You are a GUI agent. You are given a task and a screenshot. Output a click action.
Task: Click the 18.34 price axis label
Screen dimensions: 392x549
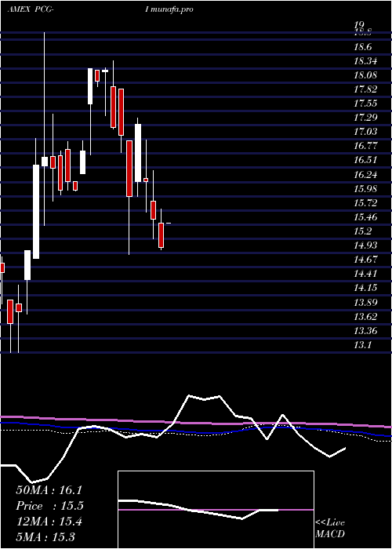click(x=365, y=61)
